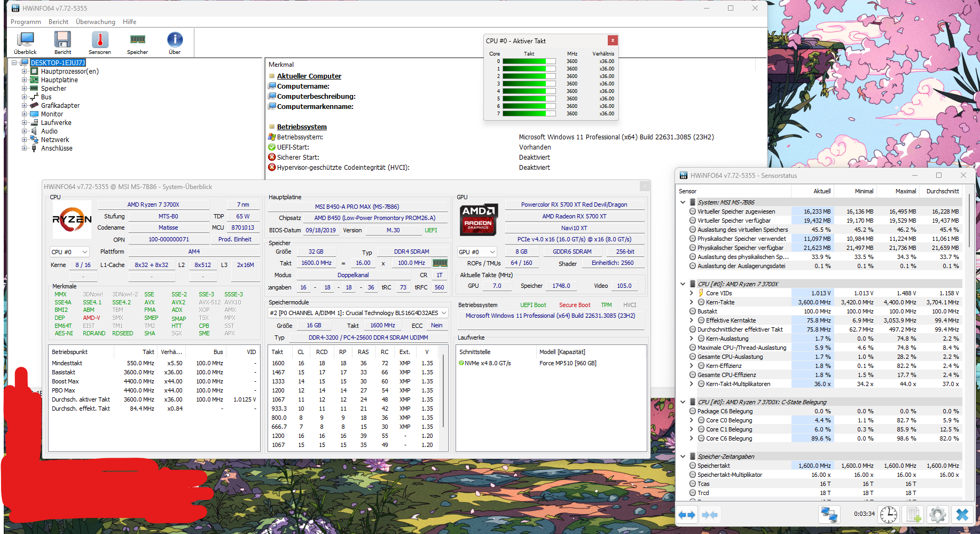Click the AMD Ryzen logo in System-Überblick

(x=72, y=219)
